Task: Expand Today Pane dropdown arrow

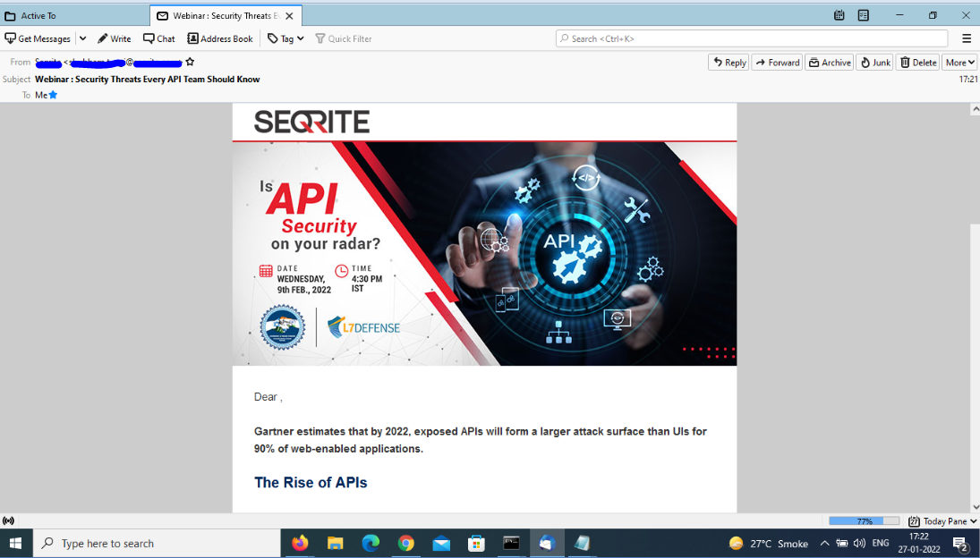Action: tap(973, 520)
